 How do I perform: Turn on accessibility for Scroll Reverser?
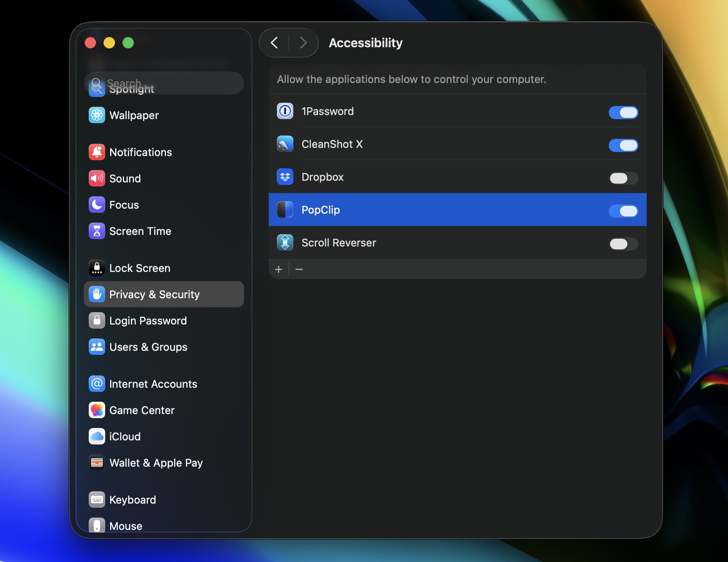click(623, 244)
